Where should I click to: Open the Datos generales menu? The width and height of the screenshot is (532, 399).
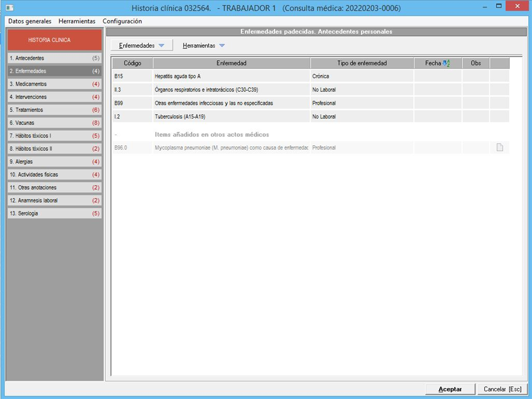(x=30, y=21)
